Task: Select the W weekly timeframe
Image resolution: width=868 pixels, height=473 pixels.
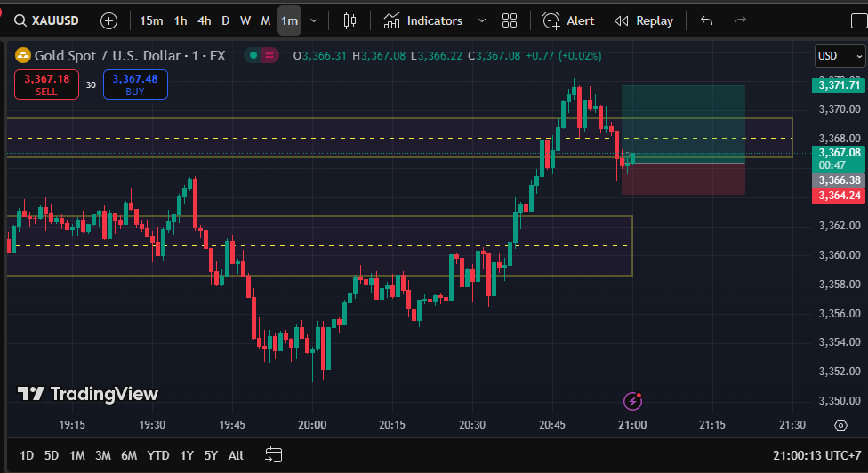Action: coord(245,21)
